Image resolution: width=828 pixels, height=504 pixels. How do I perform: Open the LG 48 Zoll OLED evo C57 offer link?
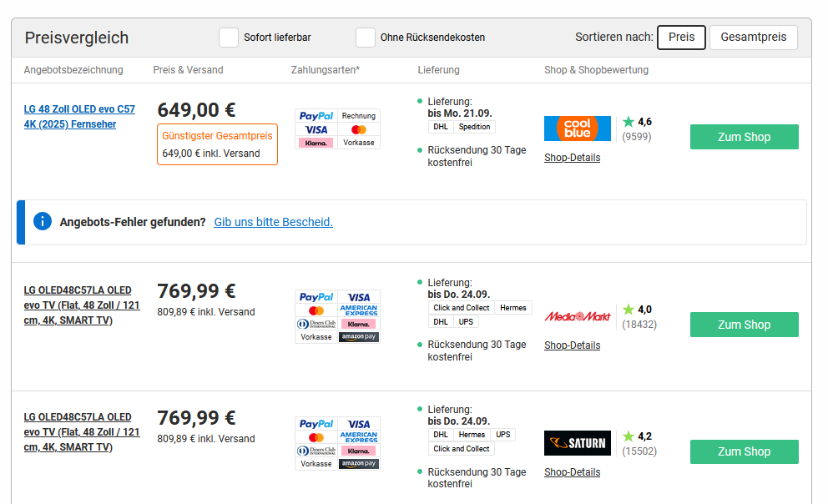[79, 117]
